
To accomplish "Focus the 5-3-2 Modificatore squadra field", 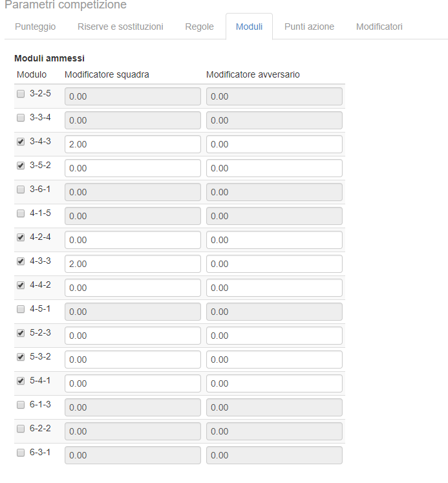I will pyautogui.click(x=133, y=360).
